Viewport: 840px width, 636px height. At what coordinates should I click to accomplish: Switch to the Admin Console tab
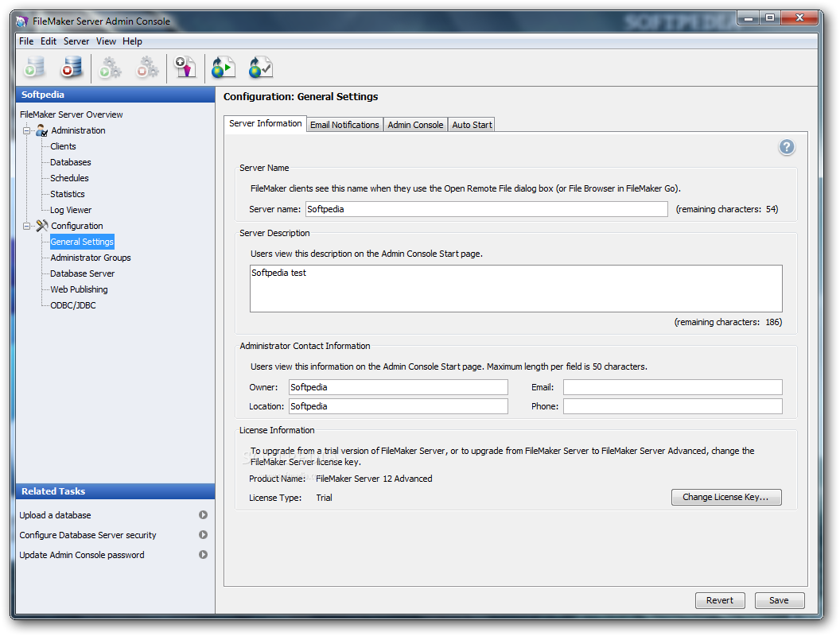pyautogui.click(x=415, y=125)
